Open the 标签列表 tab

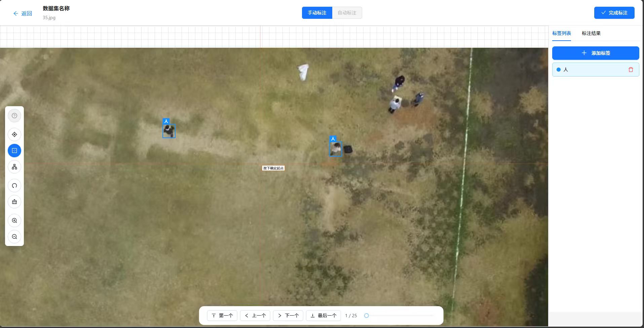(561, 33)
